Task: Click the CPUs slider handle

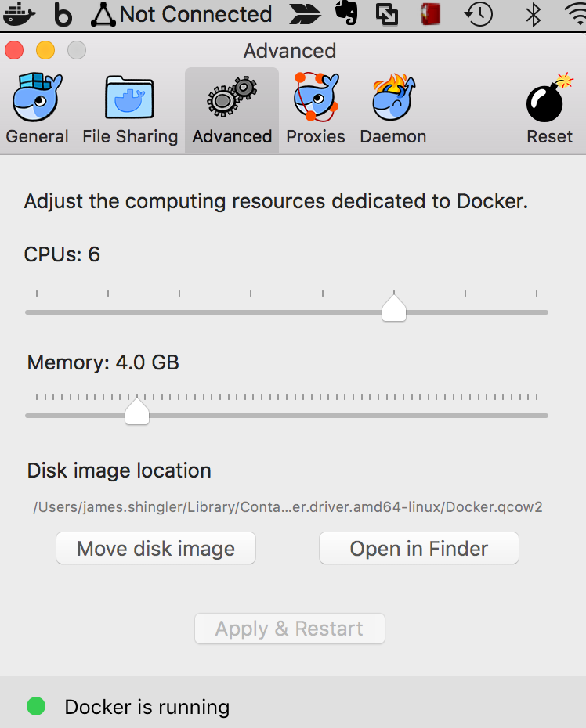Action: click(394, 308)
